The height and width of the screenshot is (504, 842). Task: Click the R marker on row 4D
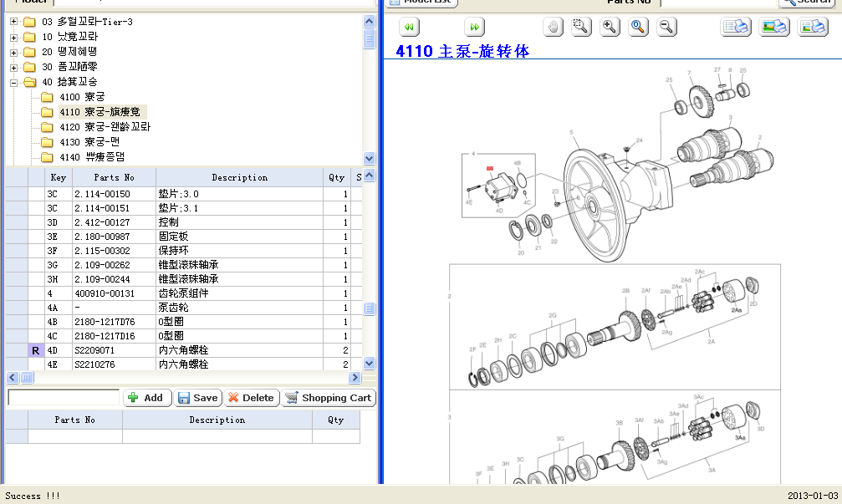pyautogui.click(x=35, y=350)
